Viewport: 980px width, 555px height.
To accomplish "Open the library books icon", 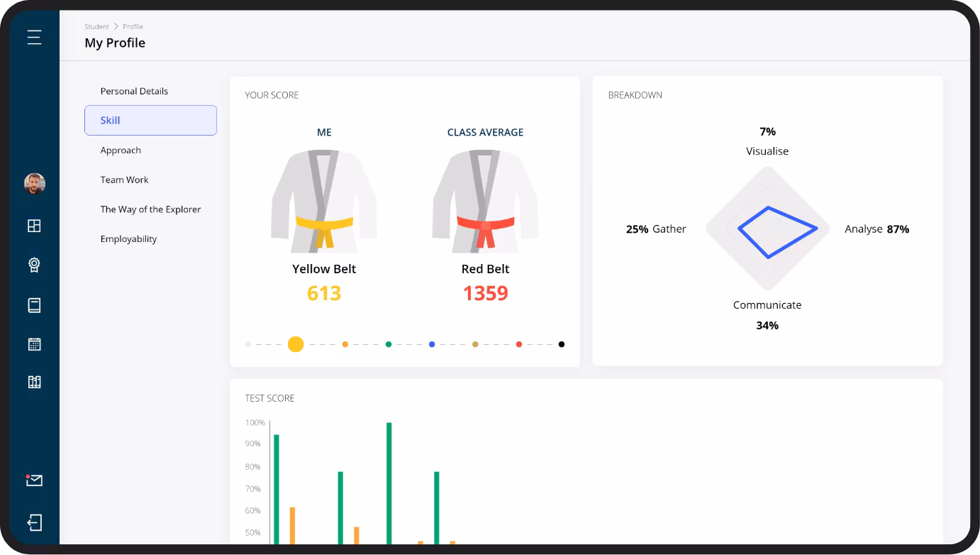I will pos(34,382).
